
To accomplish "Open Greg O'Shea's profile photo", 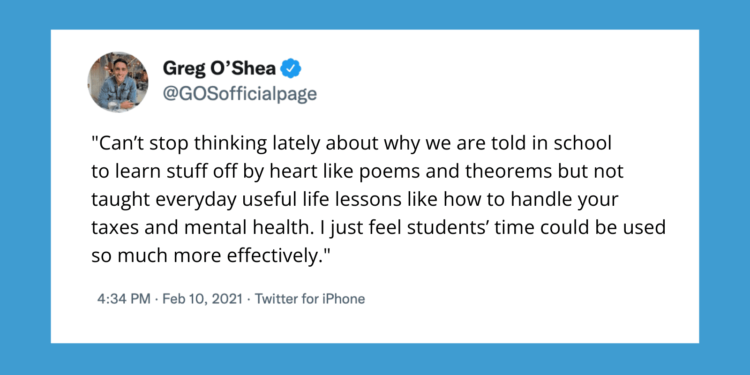I will point(118,82).
